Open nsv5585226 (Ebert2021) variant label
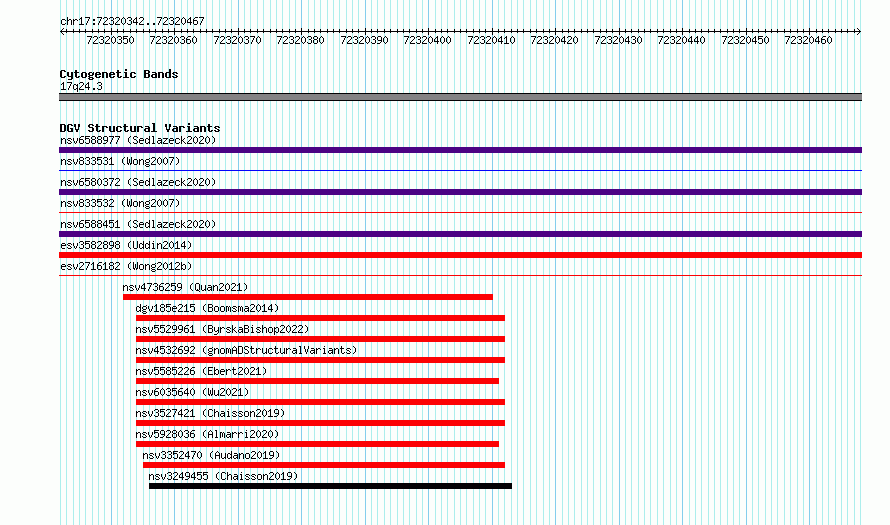 (201, 371)
